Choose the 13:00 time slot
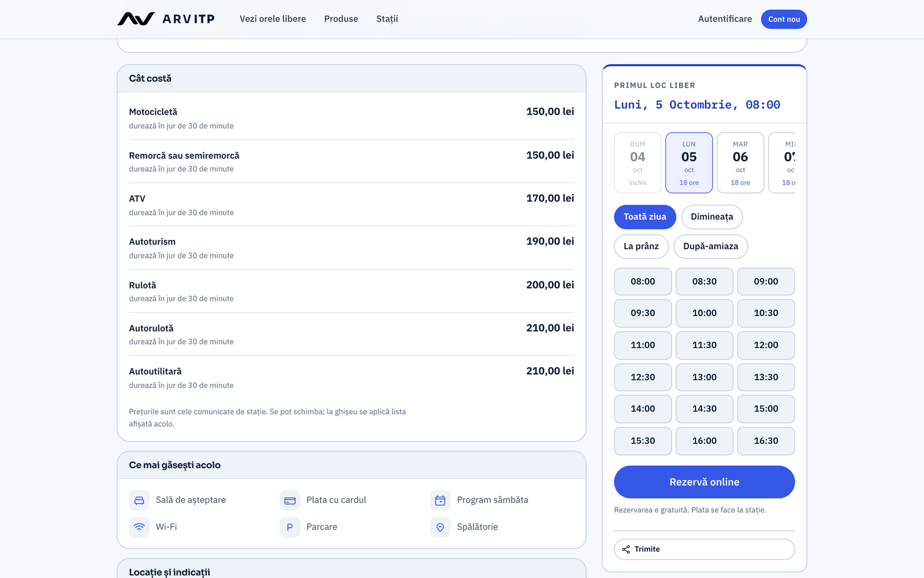Viewport: 924px width, 578px height. 705,377
